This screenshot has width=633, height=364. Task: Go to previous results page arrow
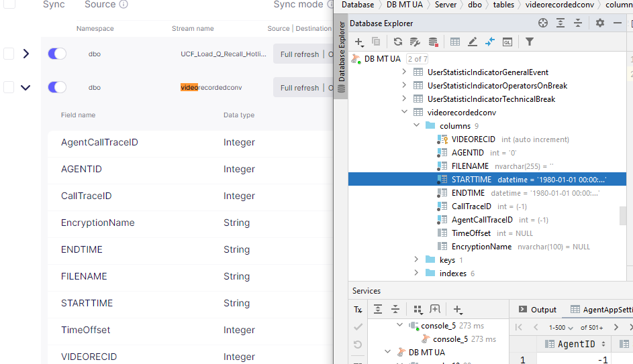click(536, 327)
